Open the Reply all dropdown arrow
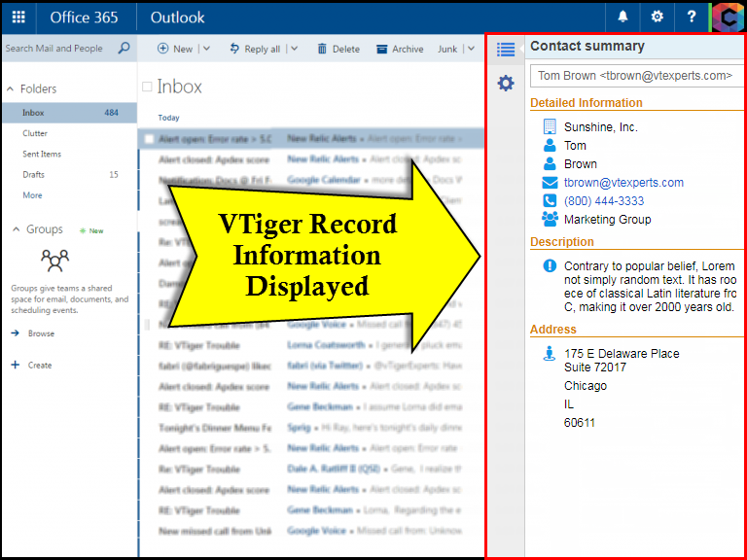Screen dimensions: 747x560 pyautogui.click(x=295, y=49)
